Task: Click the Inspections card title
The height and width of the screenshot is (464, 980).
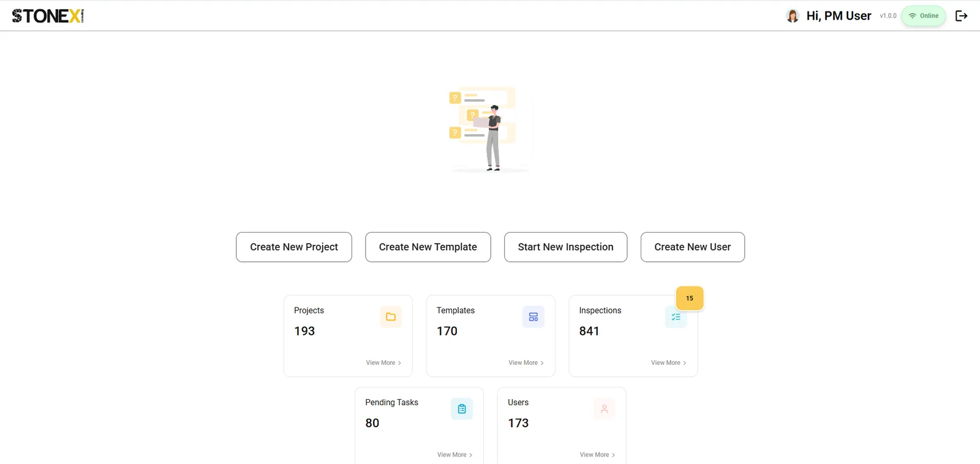Action: click(x=600, y=310)
